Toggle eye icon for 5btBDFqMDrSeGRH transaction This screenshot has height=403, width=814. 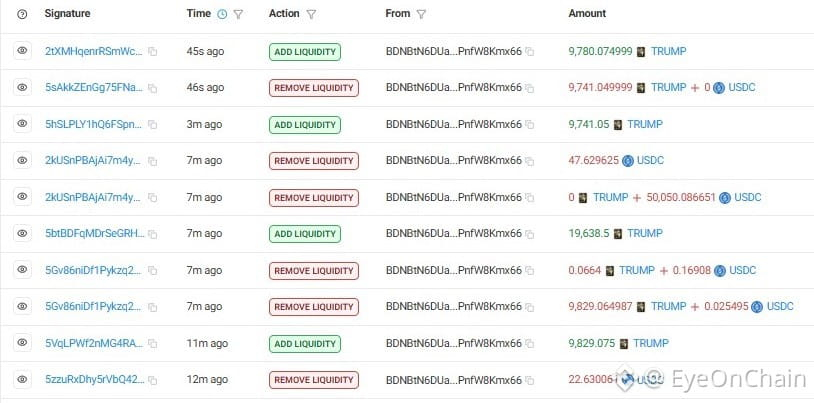(x=22, y=233)
